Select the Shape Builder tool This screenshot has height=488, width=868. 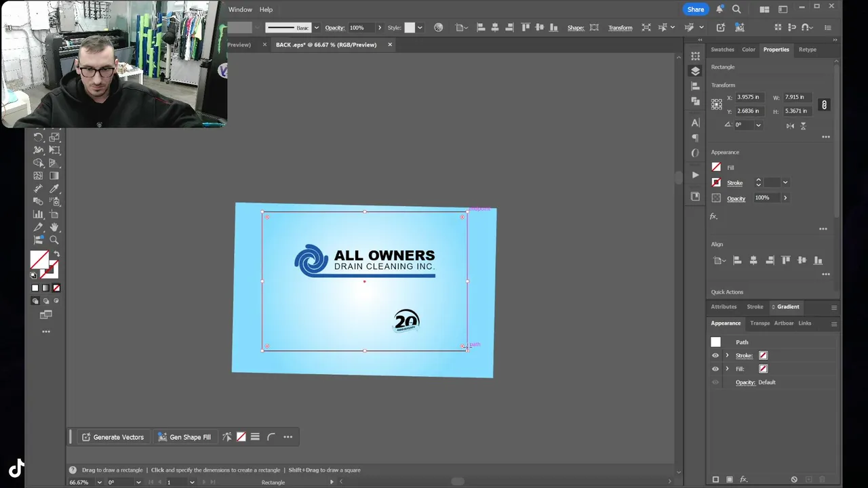(x=39, y=163)
